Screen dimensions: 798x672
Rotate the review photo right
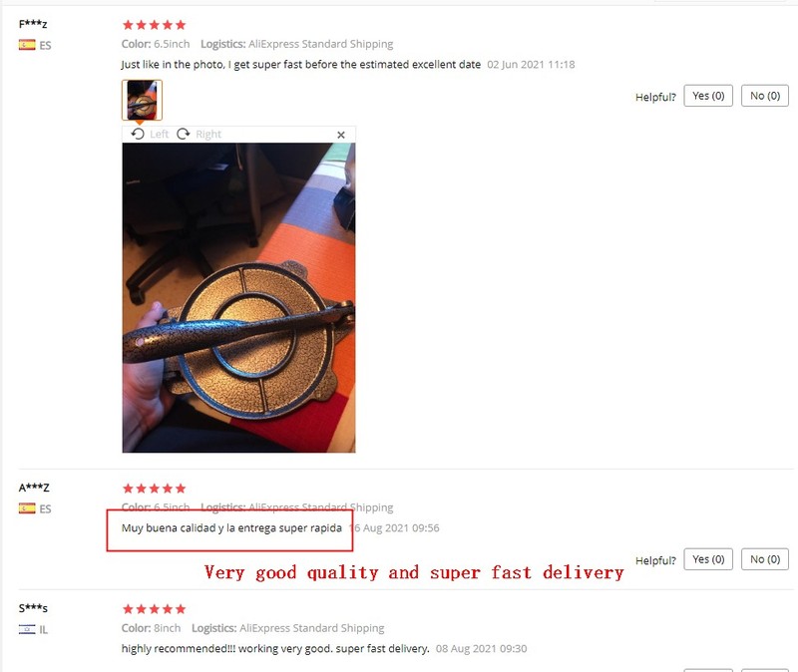(x=199, y=135)
